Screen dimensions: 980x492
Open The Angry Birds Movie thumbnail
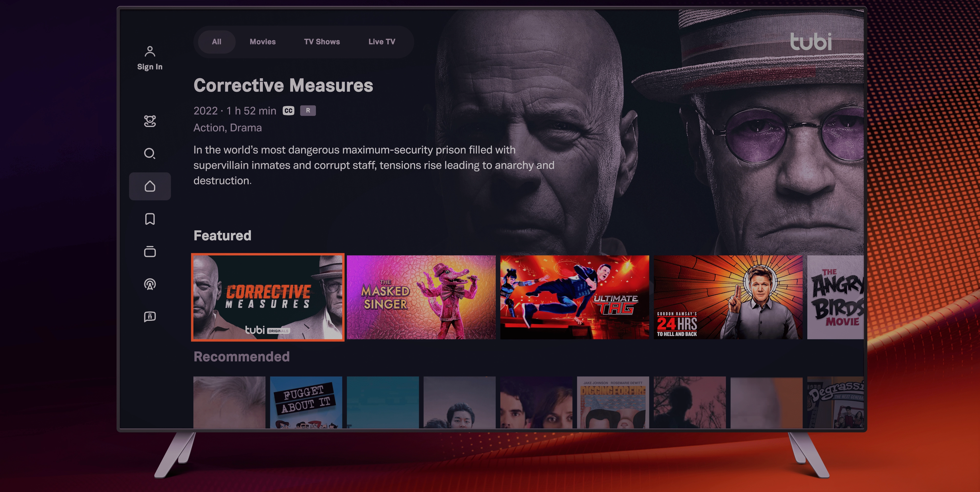[x=835, y=297]
